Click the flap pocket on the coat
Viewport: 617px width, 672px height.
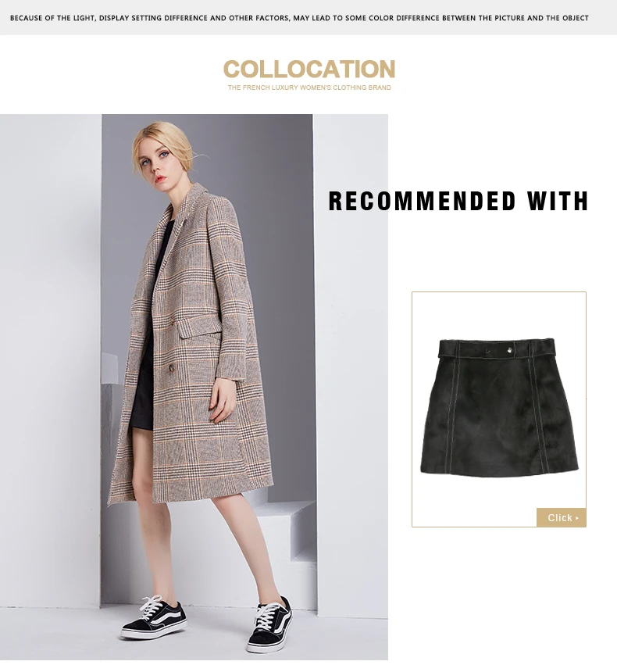(201, 327)
